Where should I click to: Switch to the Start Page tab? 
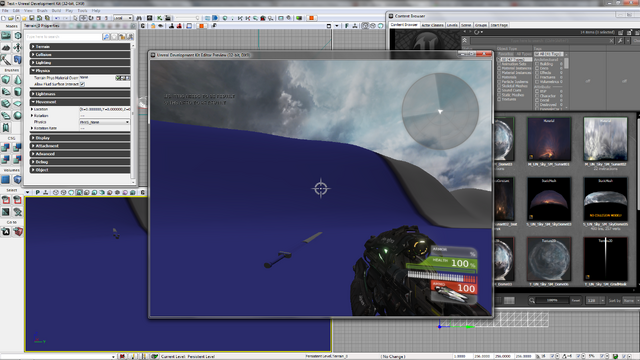499,25
